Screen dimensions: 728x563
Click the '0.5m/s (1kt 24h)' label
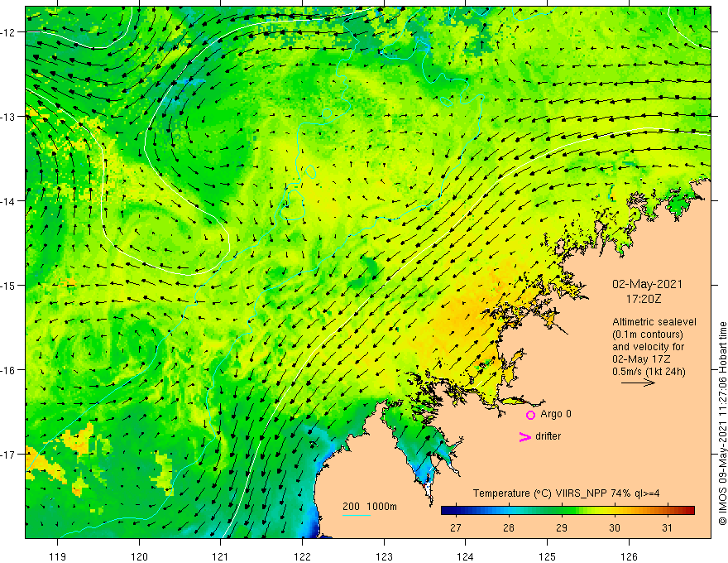coord(649,372)
